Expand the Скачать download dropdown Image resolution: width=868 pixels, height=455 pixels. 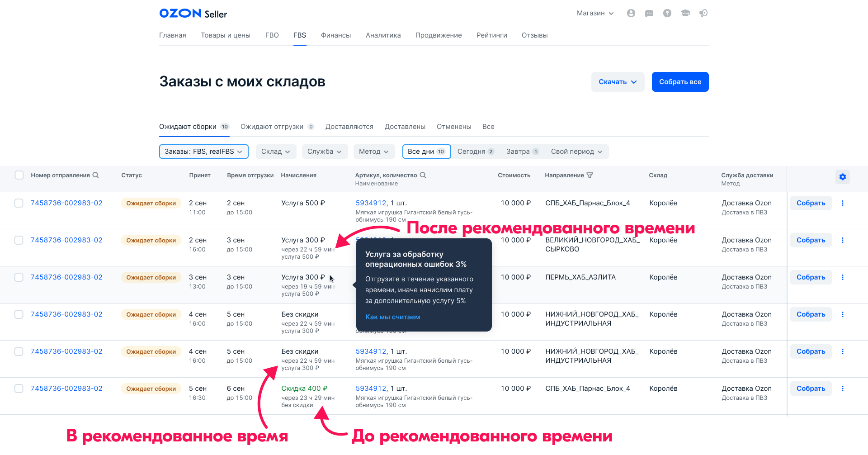coord(618,82)
